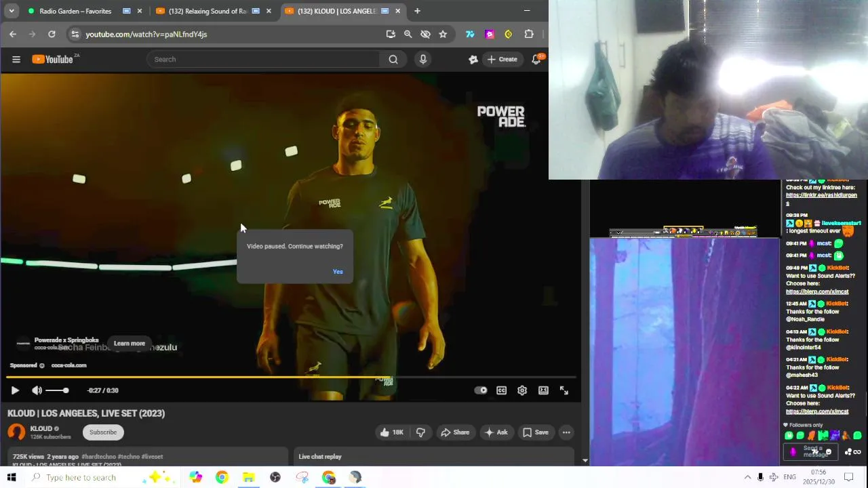Bookmark this page with the star icon

[x=443, y=34]
